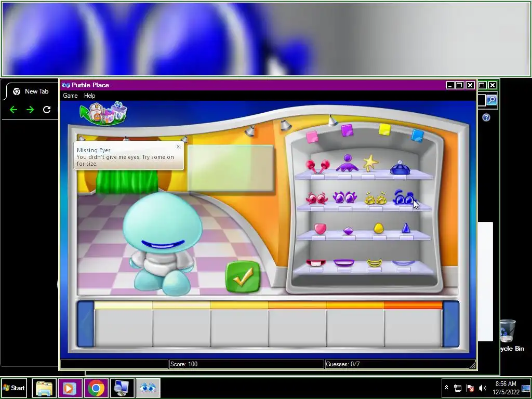Image resolution: width=532 pixels, height=399 pixels.
Task: Select the red antenna hair
Action: pyautogui.click(x=317, y=166)
